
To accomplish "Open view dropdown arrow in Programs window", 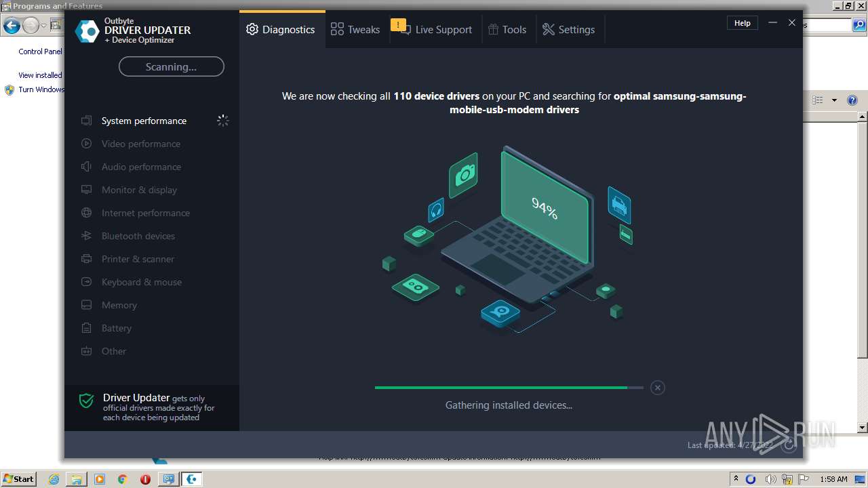I will pos(834,100).
